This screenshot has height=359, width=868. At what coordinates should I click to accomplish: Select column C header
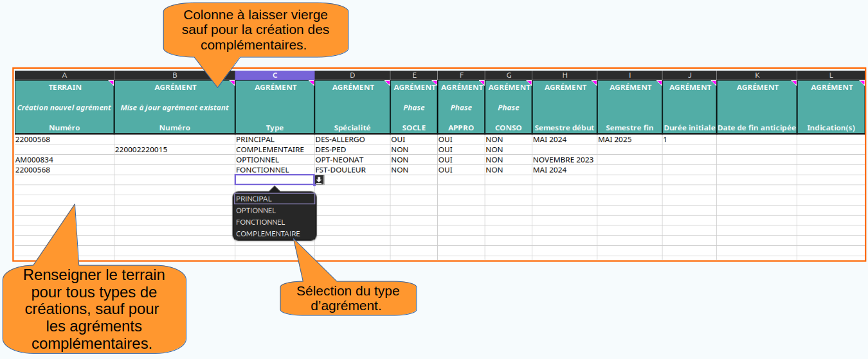pos(275,76)
